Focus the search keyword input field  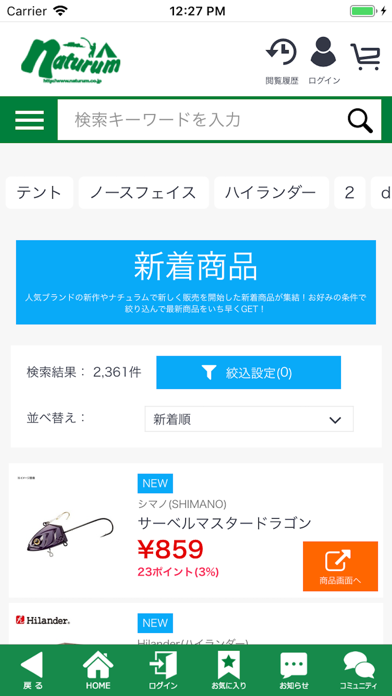(x=202, y=120)
